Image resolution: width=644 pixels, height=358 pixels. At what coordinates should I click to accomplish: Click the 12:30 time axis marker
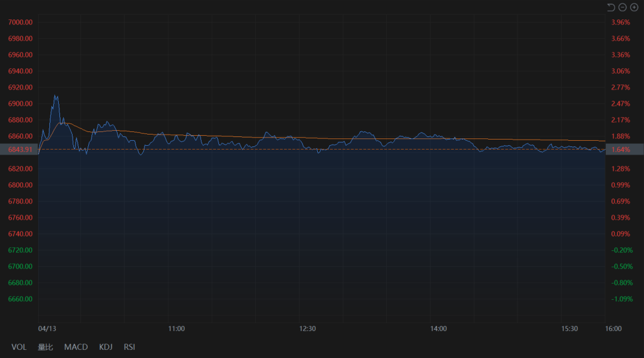[307, 329]
